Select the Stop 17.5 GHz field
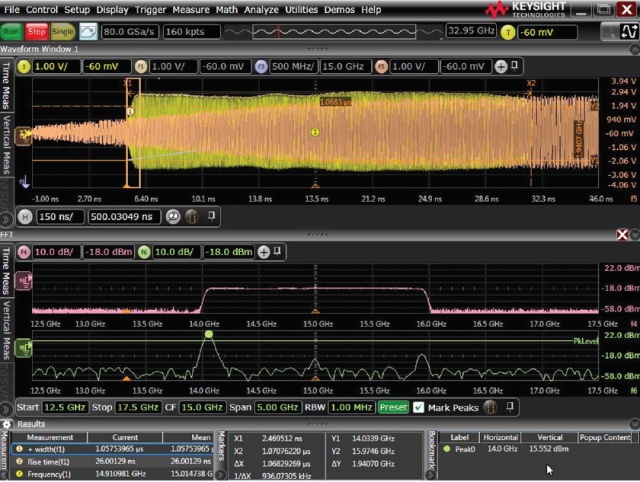 tap(138, 407)
